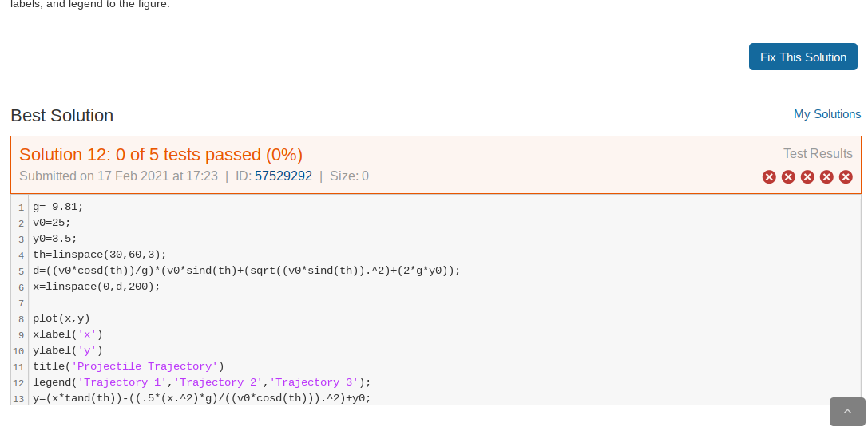Click the Solution 12 tests passed heading

pos(161,155)
